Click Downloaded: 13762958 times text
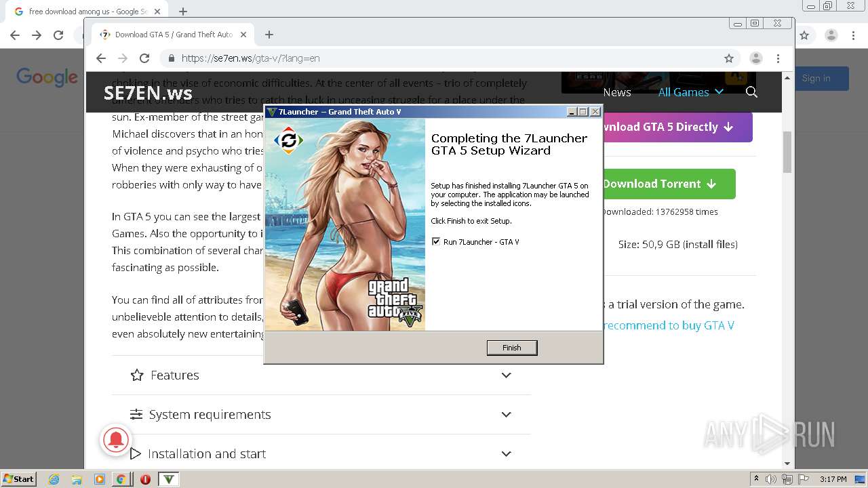868x488 pixels. pyautogui.click(x=660, y=211)
